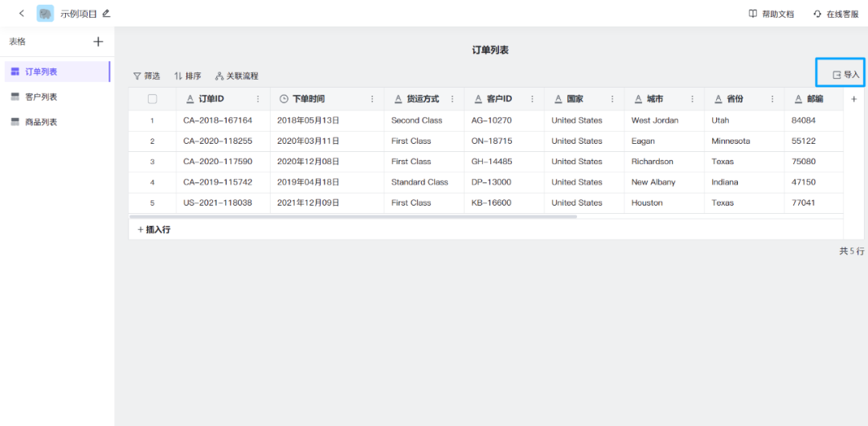Click 省份 text-type column icon
The height and width of the screenshot is (426, 868).
[719, 99]
